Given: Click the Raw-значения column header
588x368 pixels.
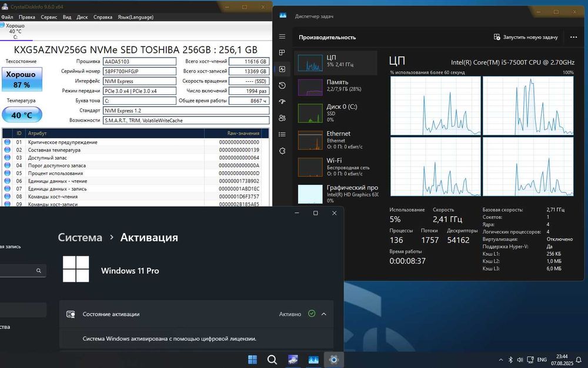Looking at the screenshot, I should click(232, 133).
